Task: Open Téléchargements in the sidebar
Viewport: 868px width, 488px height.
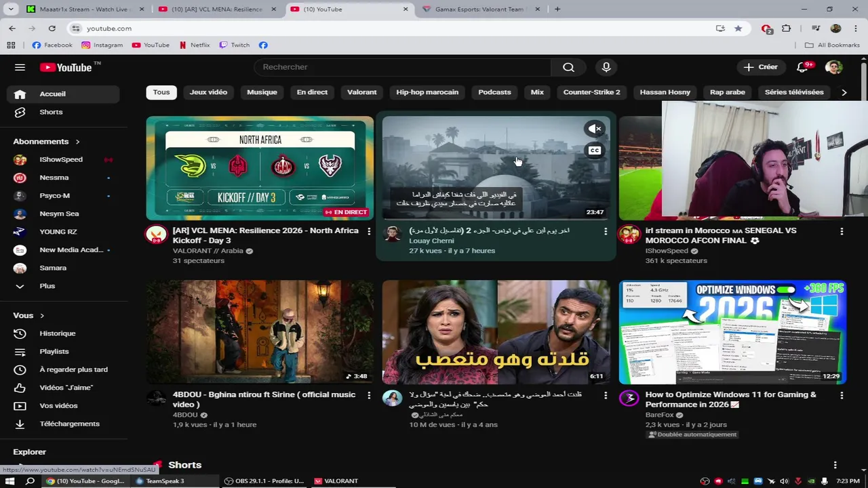Action: click(x=63, y=424)
